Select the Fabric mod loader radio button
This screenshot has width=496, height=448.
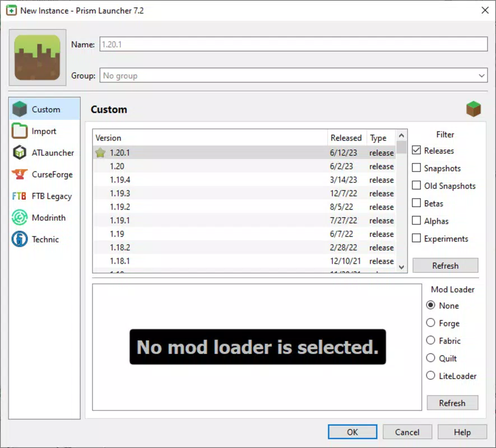point(430,340)
